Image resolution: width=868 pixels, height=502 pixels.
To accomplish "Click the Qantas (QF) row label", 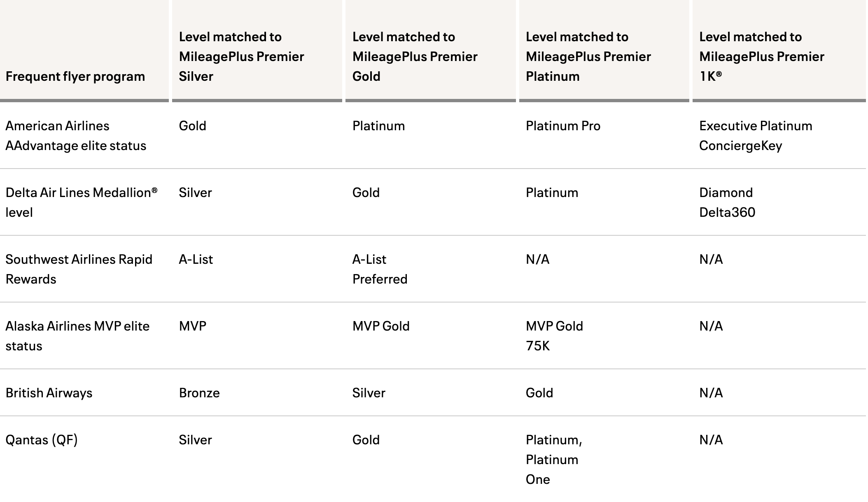I will pyautogui.click(x=42, y=440).
